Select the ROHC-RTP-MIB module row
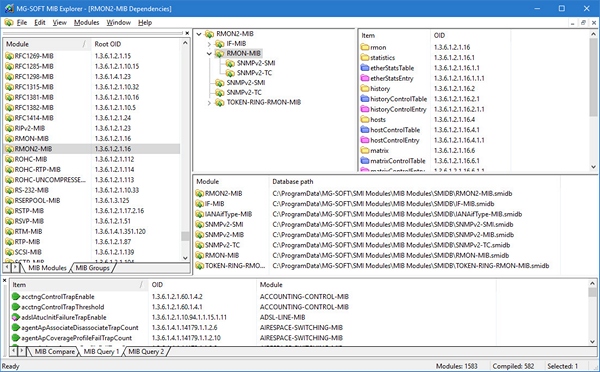600x372 pixels. pyautogui.click(x=91, y=170)
